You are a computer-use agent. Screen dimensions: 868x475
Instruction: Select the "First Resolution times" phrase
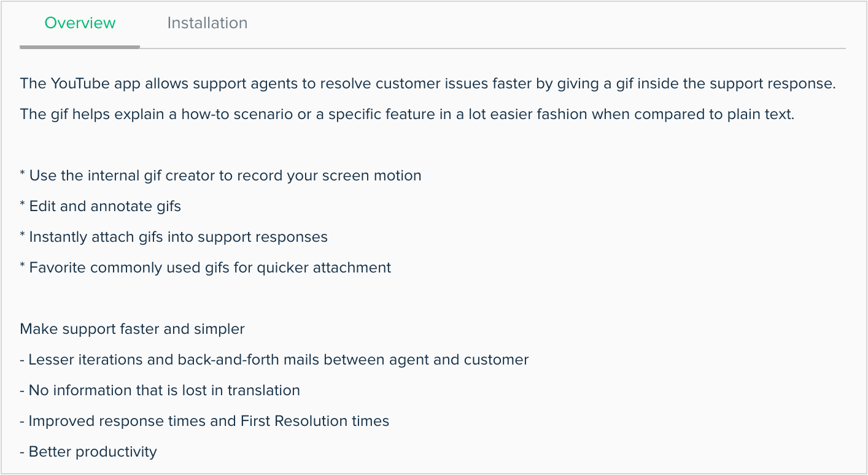315,422
